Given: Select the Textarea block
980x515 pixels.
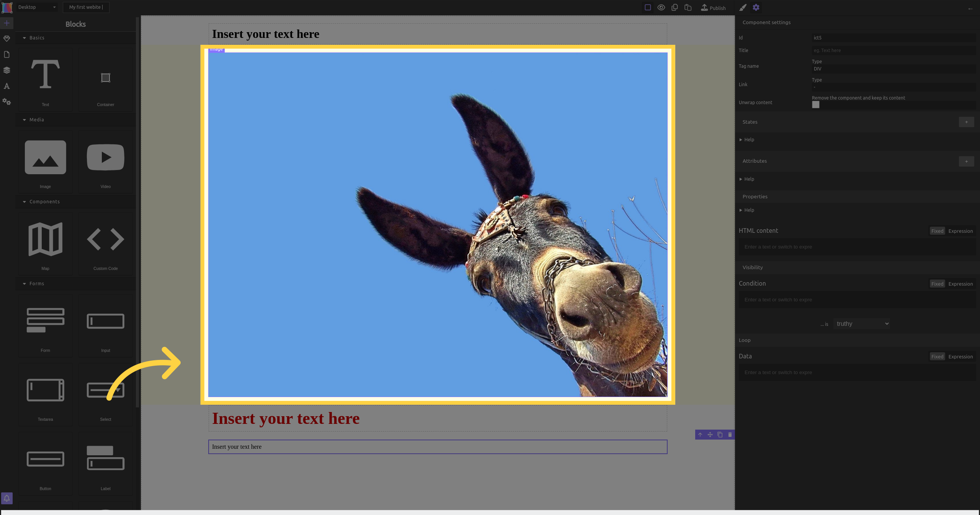Looking at the screenshot, I should (x=46, y=394).
